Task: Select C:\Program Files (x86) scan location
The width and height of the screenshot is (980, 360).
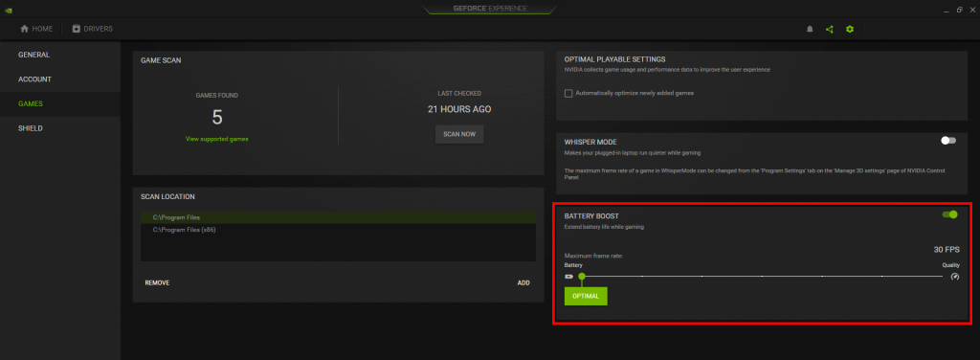Action: pyautogui.click(x=338, y=230)
